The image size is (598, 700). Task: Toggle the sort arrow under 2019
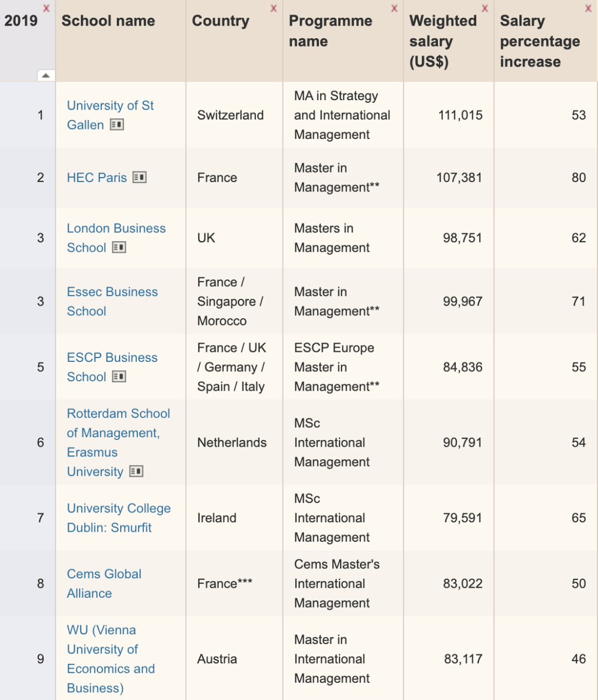[x=46, y=75]
